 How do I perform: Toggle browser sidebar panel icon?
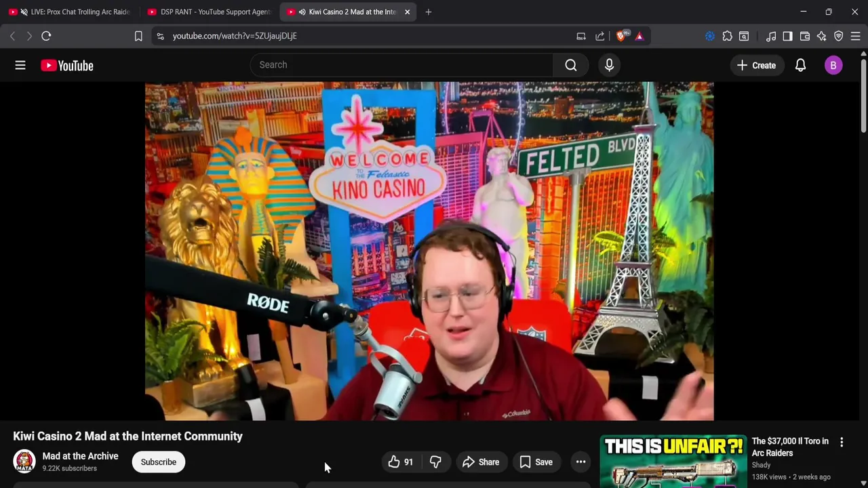coord(787,36)
